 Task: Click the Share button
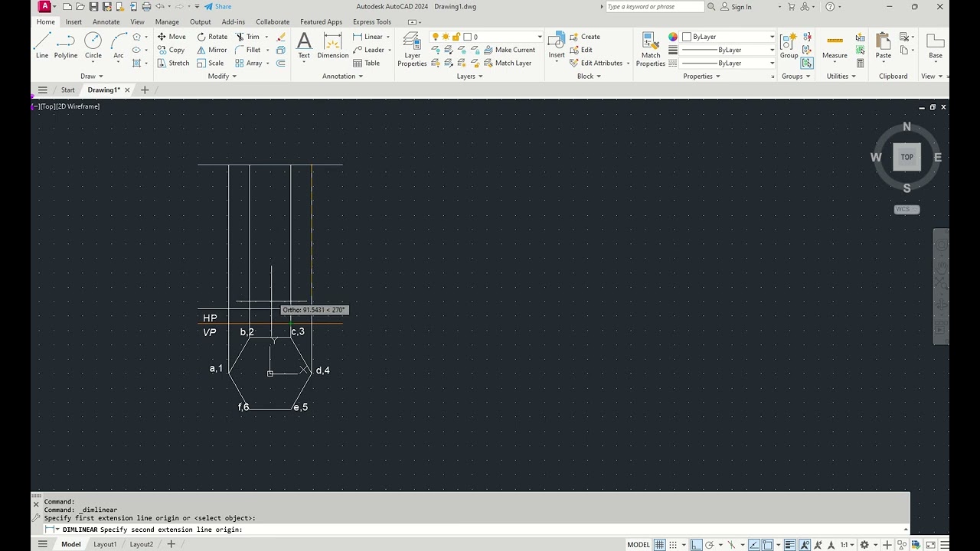(217, 7)
